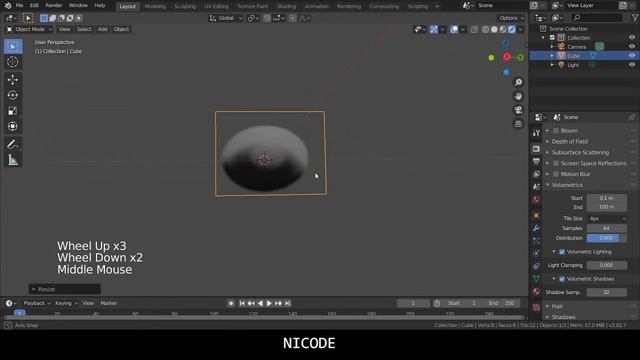The image size is (640, 360).
Task: Toggle Collection exclude checkbox in outliner
Action: pos(552,38)
